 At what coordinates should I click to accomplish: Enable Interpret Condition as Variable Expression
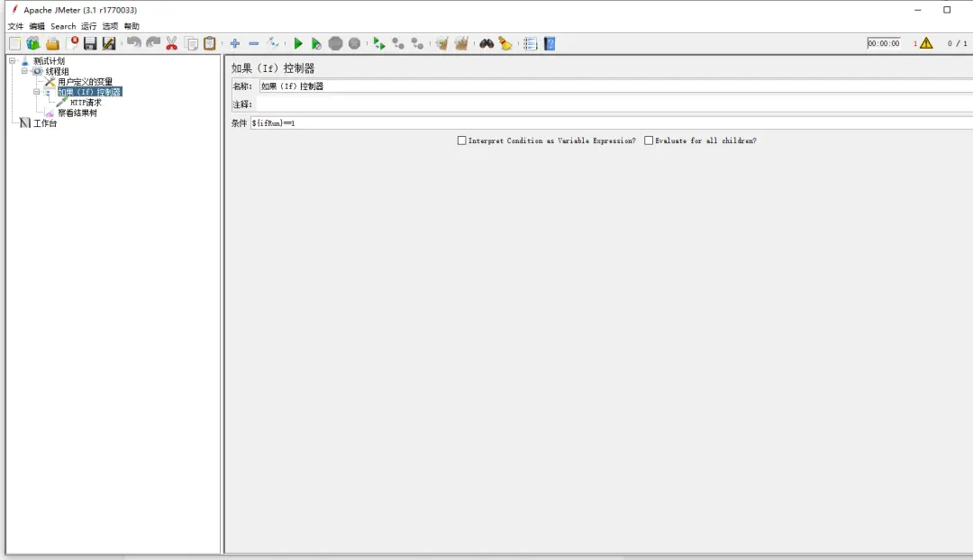[x=461, y=140]
